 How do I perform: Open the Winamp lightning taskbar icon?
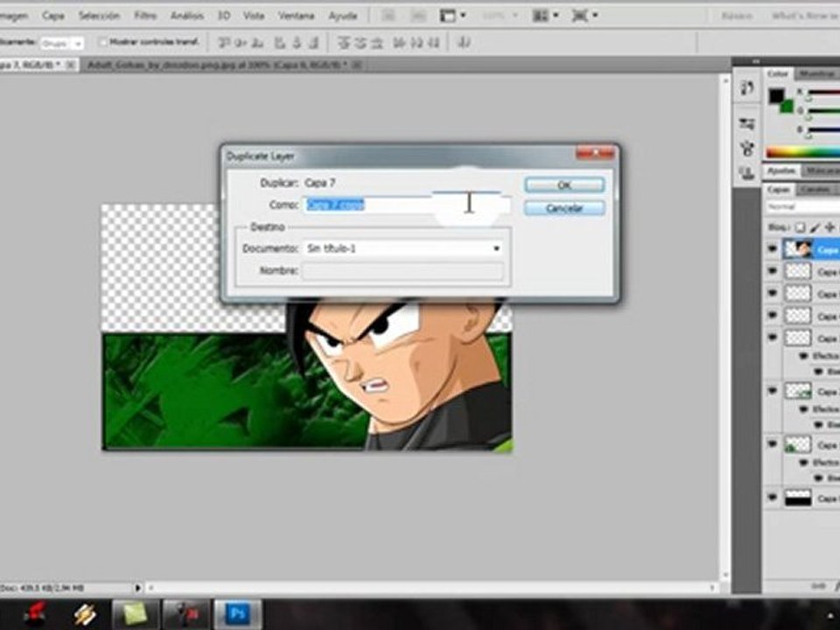pyautogui.click(x=85, y=614)
